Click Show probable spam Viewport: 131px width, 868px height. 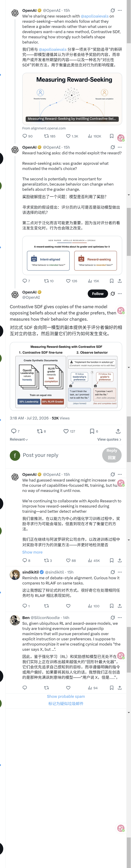(x=66, y=696)
